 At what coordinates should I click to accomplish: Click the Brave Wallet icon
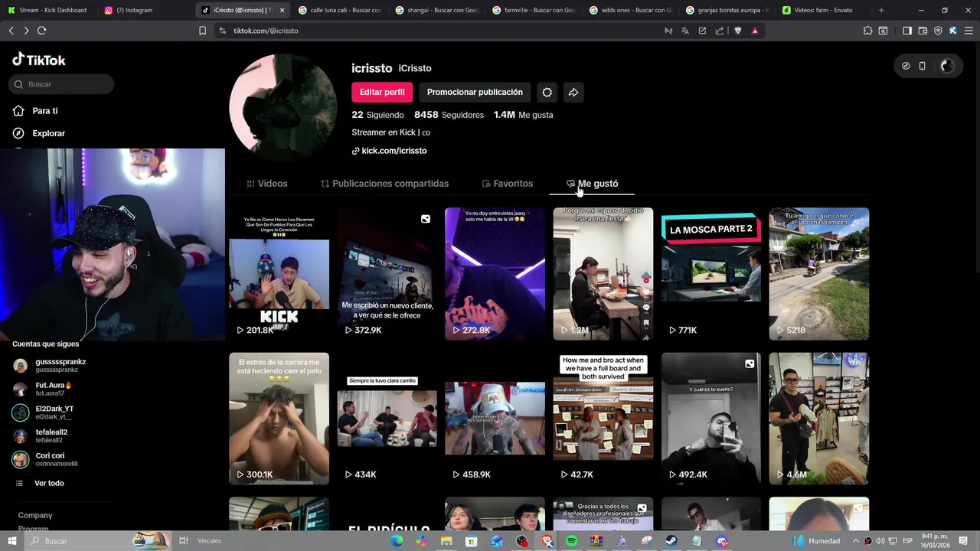pos(923,31)
